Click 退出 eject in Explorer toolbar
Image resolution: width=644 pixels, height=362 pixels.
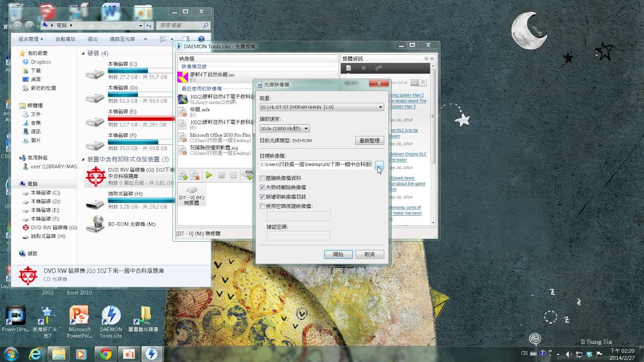pos(93,39)
